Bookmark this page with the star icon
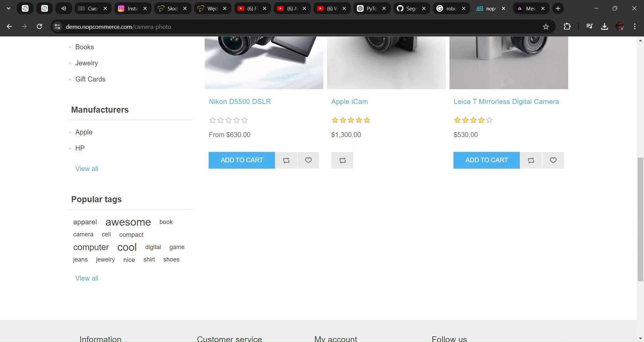Screen dimensions: 644x342 pyautogui.click(x=546, y=26)
